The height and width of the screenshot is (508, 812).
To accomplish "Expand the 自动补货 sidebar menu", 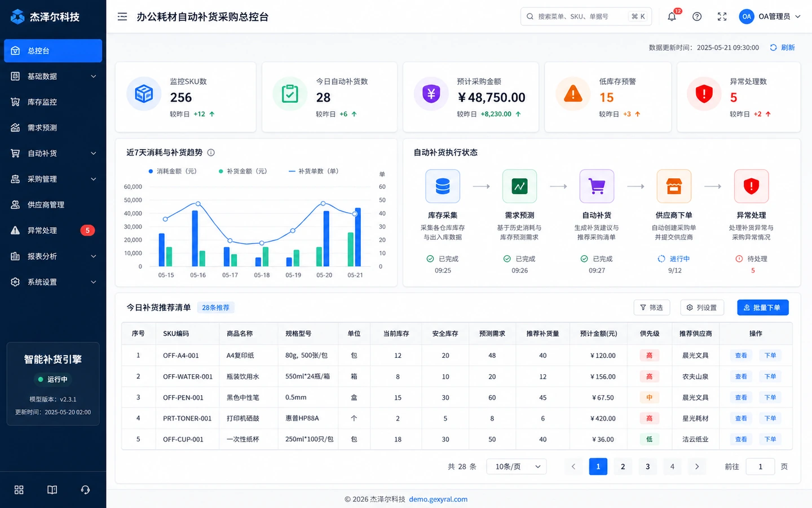I will [53, 154].
